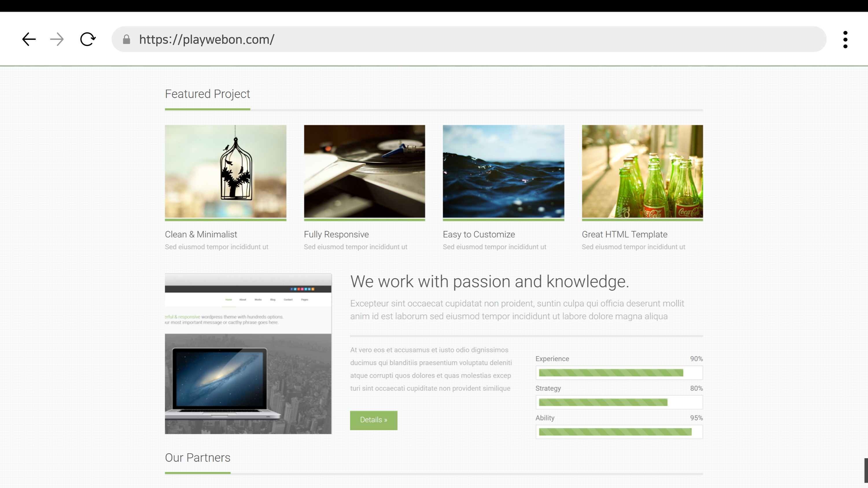
Task: Open the ocean waves project thumbnail
Action: (x=503, y=171)
